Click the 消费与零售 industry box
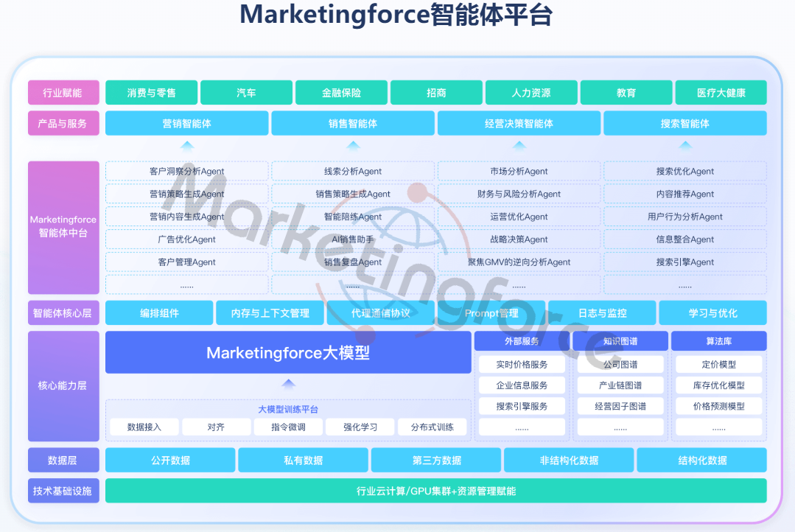 (x=151, y=93)
